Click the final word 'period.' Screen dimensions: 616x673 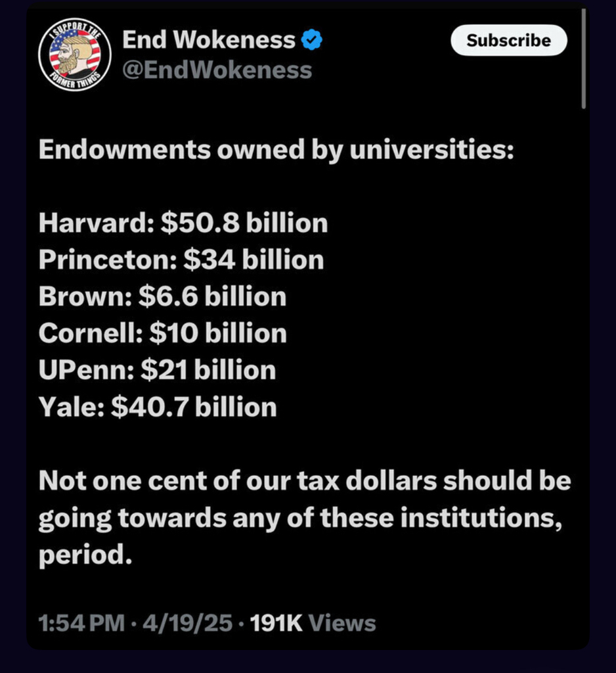(x=81, y=556)
